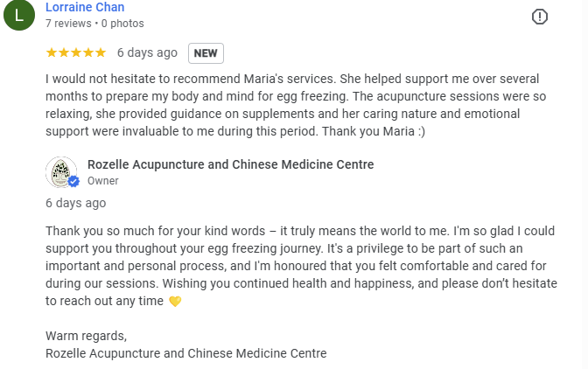
Task: Click the Rozelle Acupuncture logo thumbnail
Action: coord(60,171)
